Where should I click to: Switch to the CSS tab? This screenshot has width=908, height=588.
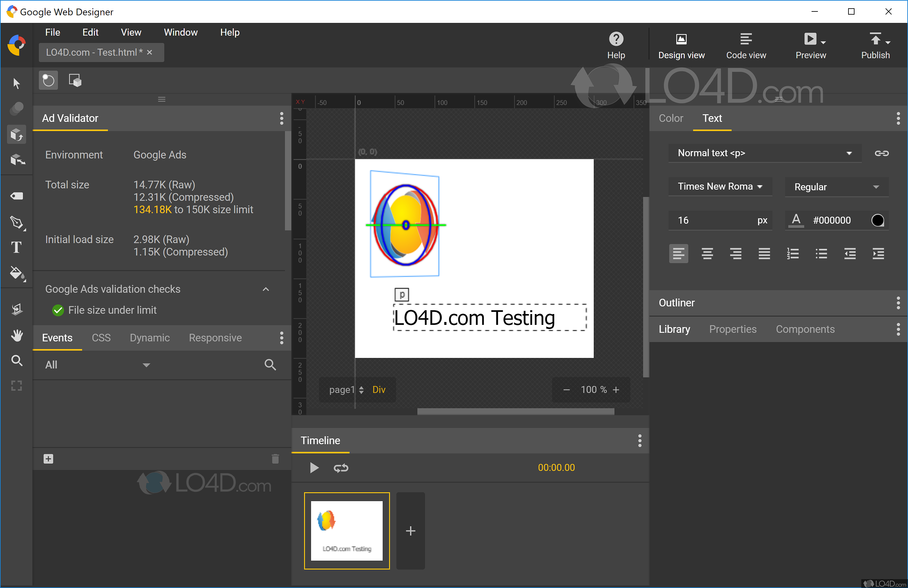[x=101, y=338]
